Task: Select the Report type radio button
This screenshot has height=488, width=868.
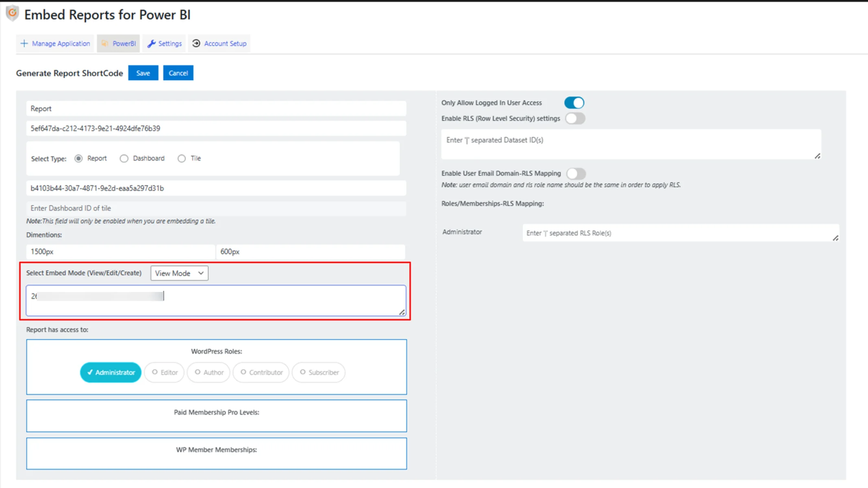Action: [x=79, y=158]
